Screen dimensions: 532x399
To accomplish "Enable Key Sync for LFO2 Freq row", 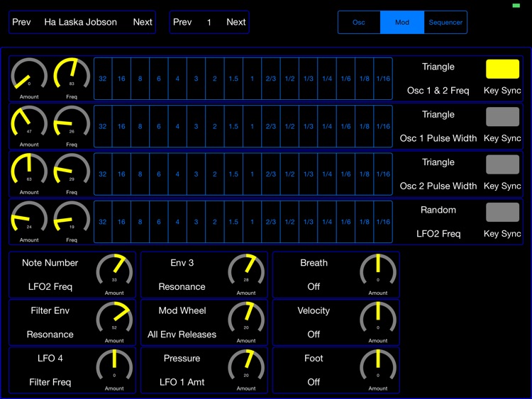I will 502,213.
